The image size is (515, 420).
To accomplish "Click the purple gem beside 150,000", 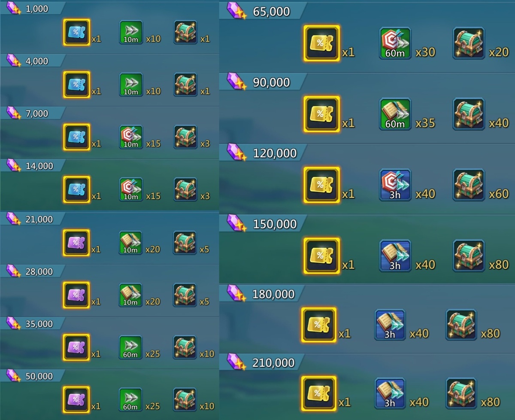I will click(237, 224).
